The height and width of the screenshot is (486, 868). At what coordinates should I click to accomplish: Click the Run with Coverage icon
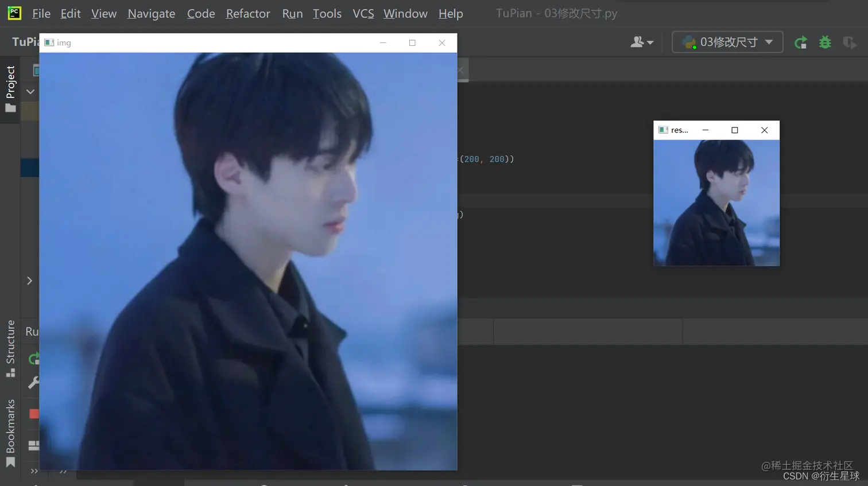pos(850,42)
